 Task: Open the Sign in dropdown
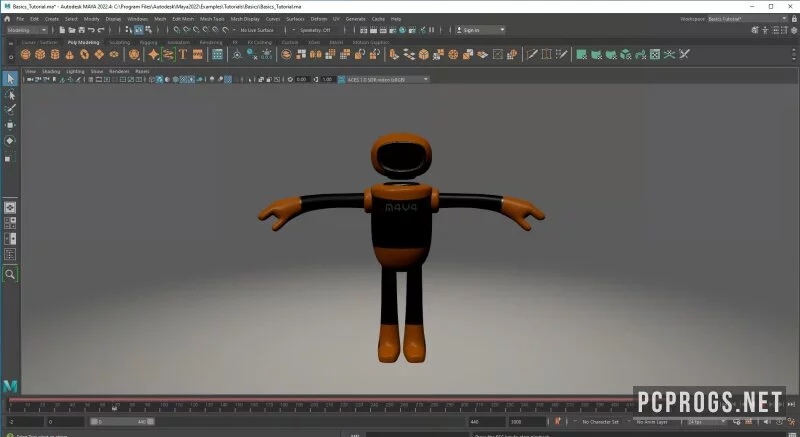(x=480, y=30)
